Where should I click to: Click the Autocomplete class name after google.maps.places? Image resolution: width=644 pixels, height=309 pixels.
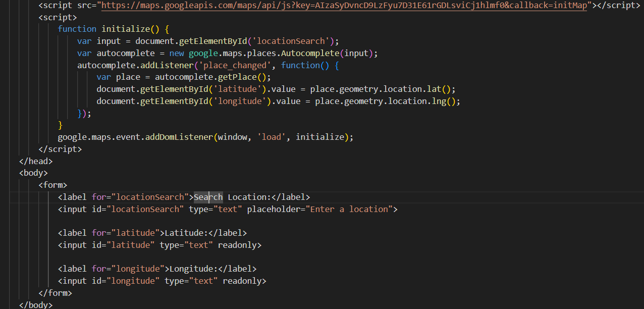point(310,53)
